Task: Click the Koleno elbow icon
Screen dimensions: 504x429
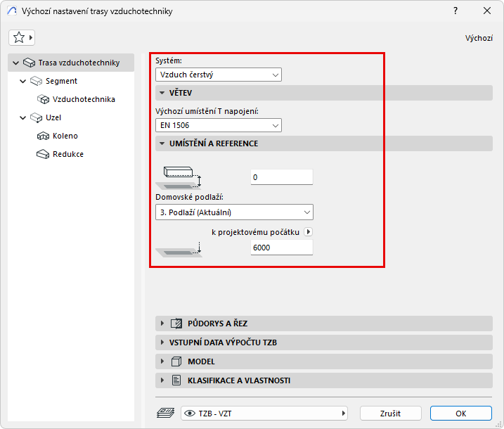Action: 43,136
